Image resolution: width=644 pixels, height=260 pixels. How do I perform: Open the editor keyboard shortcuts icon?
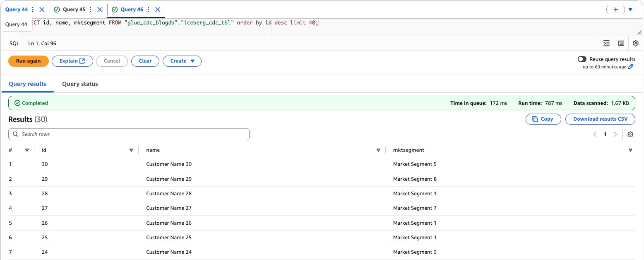tap(621, 43)
